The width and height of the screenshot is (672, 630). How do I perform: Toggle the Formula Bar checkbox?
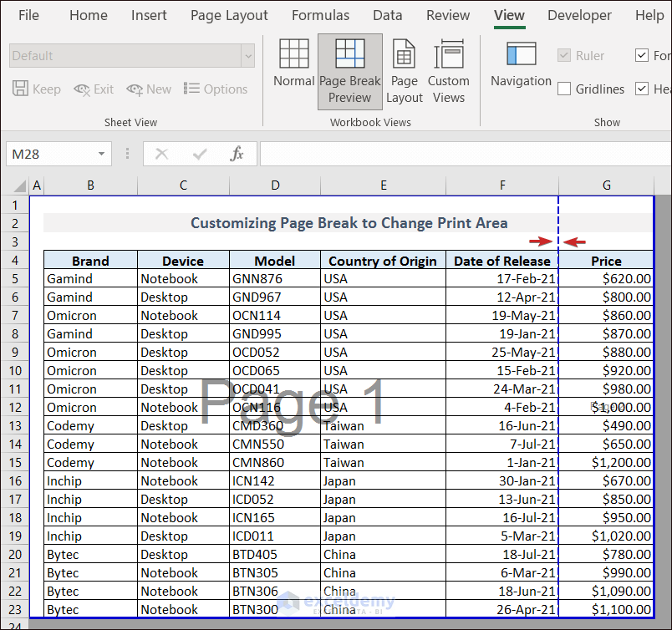(642, 56)
